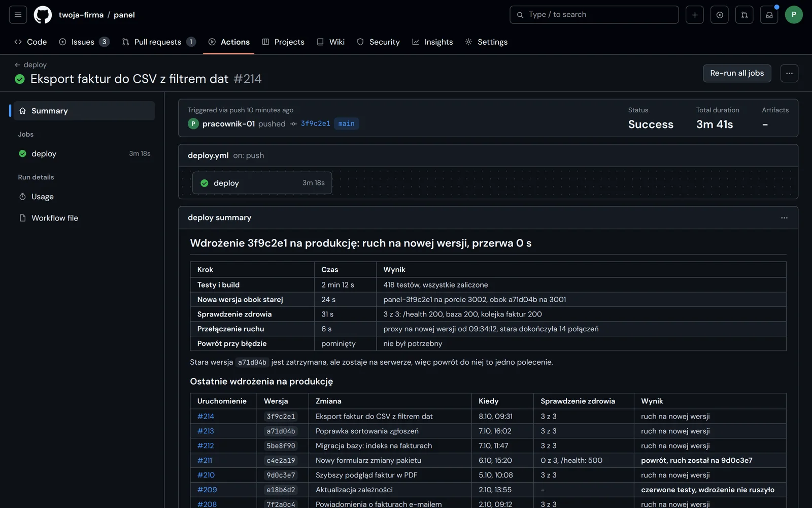Switch to the Code tab

click(30, 42)
